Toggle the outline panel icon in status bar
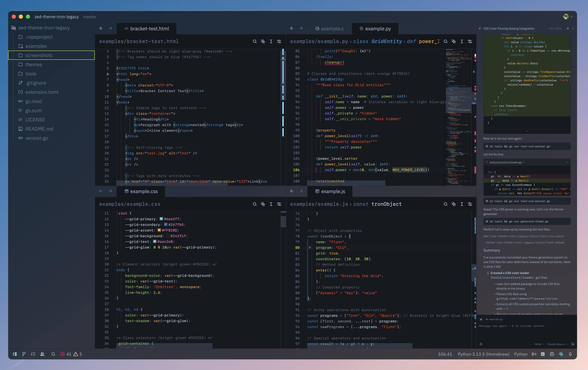 coord(33,354)
